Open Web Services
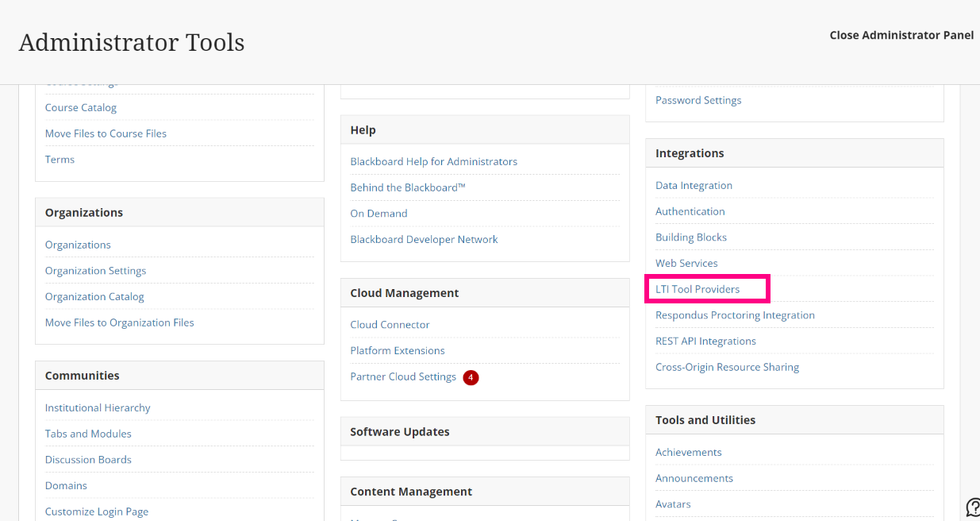 (686, 263)
